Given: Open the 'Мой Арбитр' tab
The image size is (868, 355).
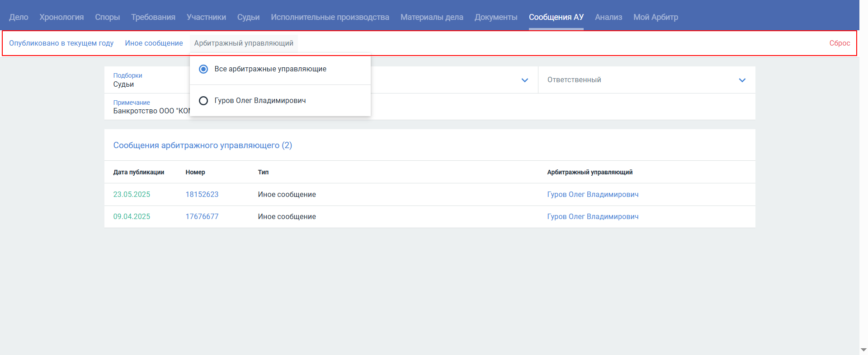Looking at the screenshot, I should click(x=655, y=17).
